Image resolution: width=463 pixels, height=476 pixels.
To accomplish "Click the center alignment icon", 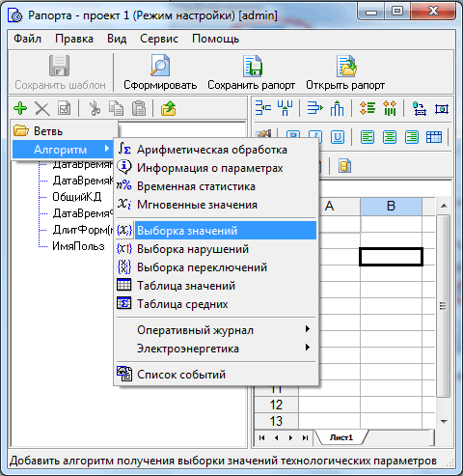I will point(390,137).
